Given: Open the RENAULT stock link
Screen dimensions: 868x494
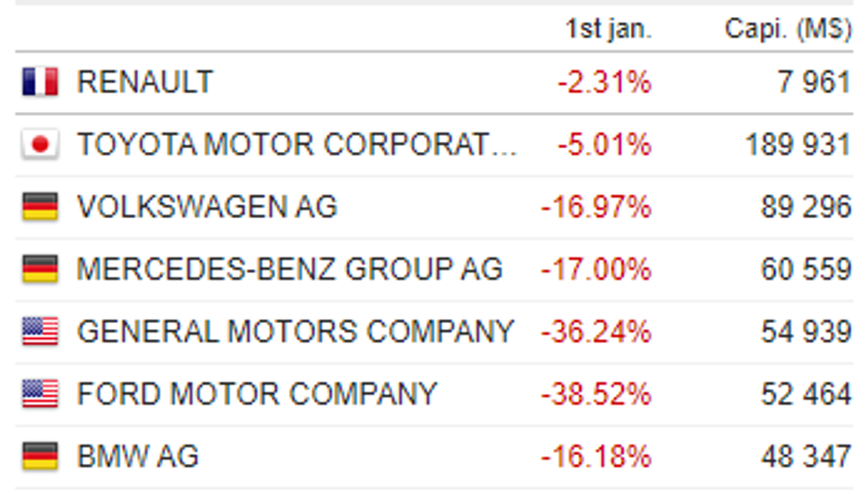Looking at the screenshot, I should click(x=145, y=82).
